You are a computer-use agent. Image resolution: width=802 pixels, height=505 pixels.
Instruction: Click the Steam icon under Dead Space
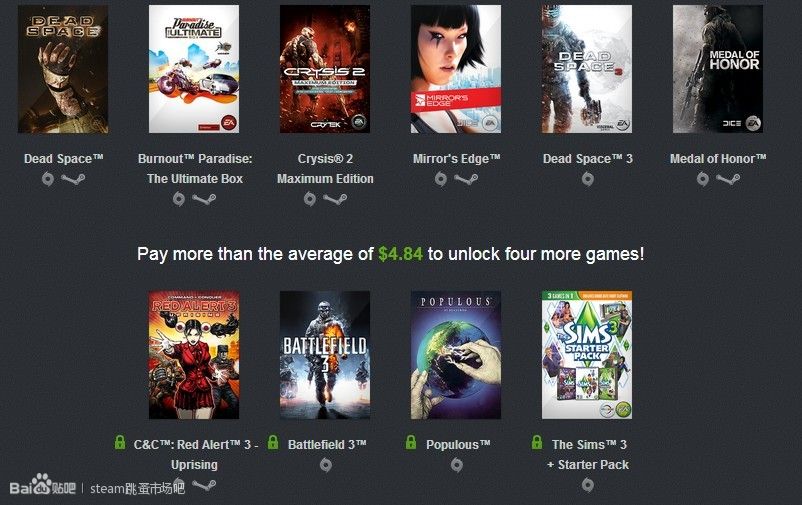point(73,179)
